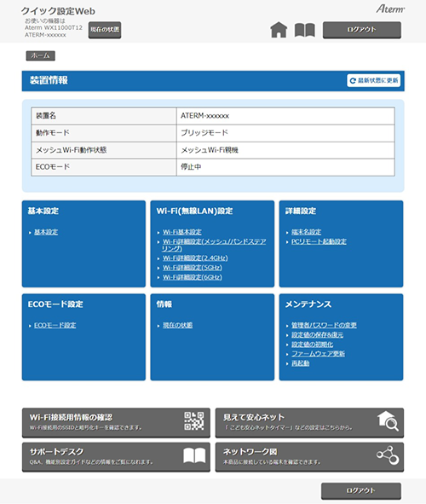The width and height of the screenshot is (426, 504).
Task: Open the 現在の状態 link under 情報
Action: 177,325
